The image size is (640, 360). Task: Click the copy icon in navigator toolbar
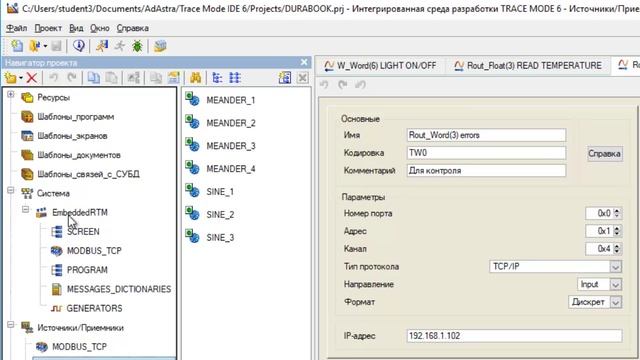coord(93,78)
